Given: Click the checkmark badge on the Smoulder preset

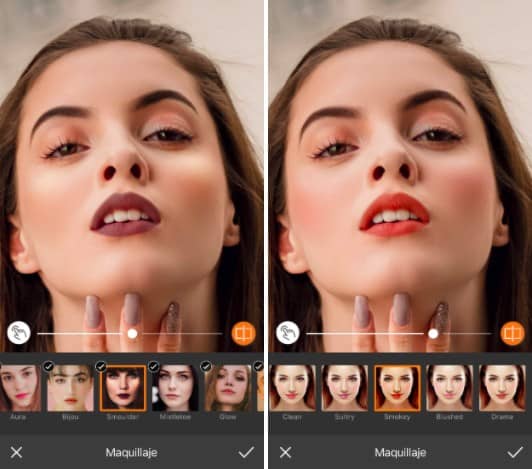Looking at the screenshot, I should (101, 366).
